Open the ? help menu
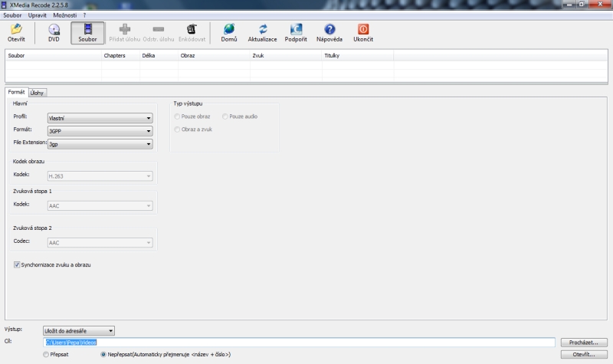Viewport: 613px width, 364px height. tap(84, 15)
